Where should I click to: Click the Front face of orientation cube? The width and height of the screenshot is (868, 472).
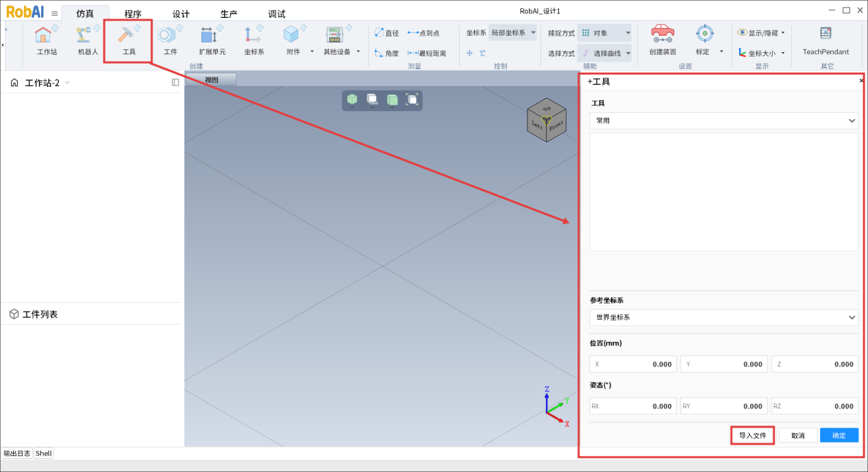tap(556, 126)
